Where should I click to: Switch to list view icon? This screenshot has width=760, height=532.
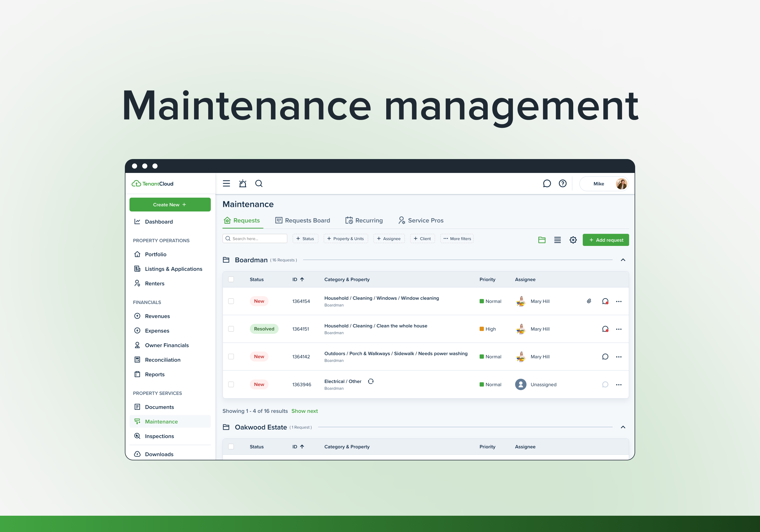[558, 240]
